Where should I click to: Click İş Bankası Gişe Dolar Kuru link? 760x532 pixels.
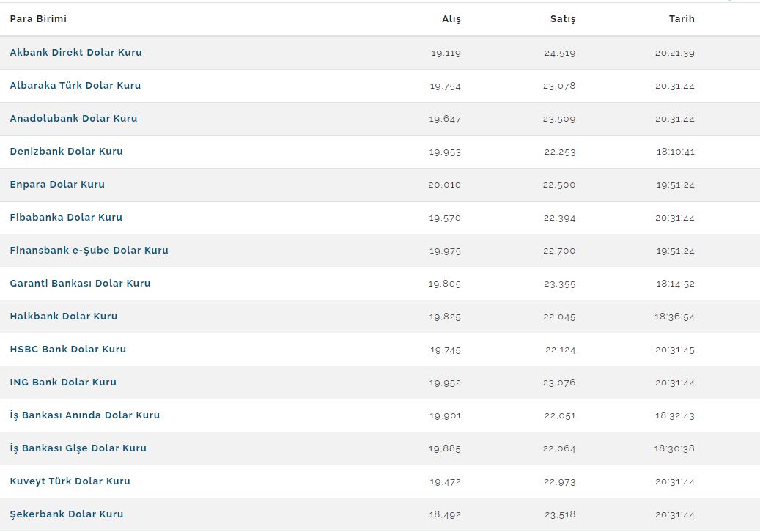pyautogui.click(x=78, y=448)
